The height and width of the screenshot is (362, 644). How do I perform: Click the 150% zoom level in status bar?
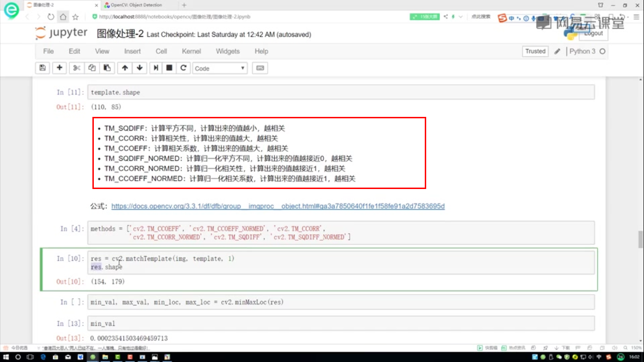click(x=636, y=348)
